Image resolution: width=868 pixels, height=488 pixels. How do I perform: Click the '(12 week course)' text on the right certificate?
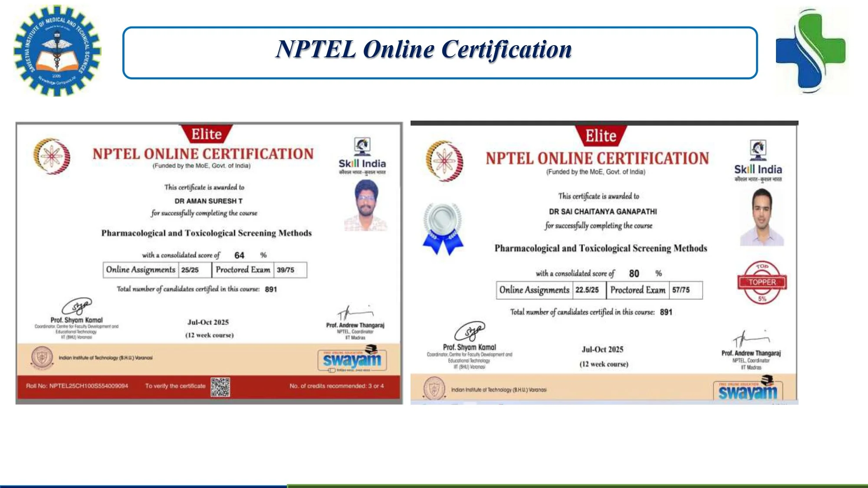(604, 364)
